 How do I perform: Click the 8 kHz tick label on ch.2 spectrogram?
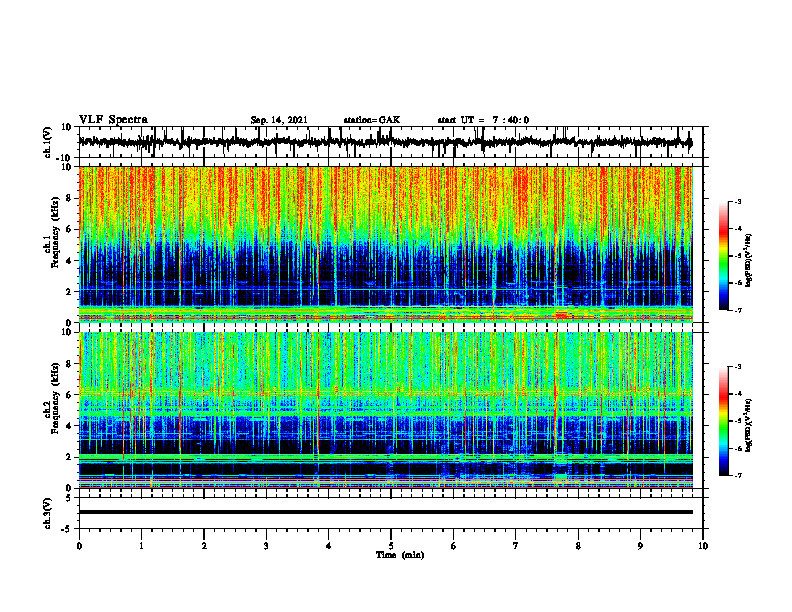69,364
